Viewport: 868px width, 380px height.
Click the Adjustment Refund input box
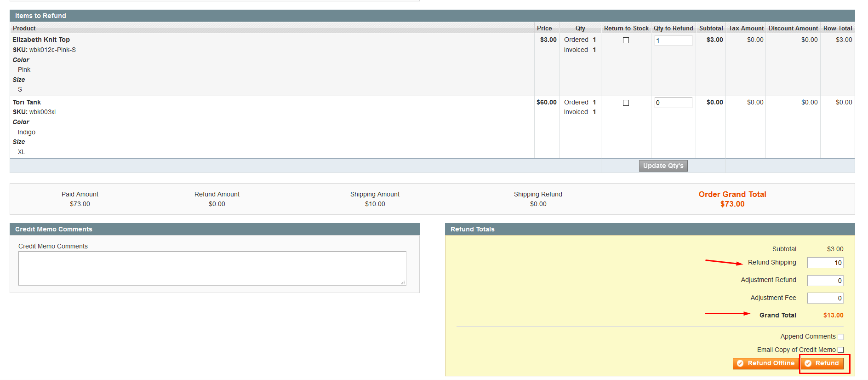point(825,281)
